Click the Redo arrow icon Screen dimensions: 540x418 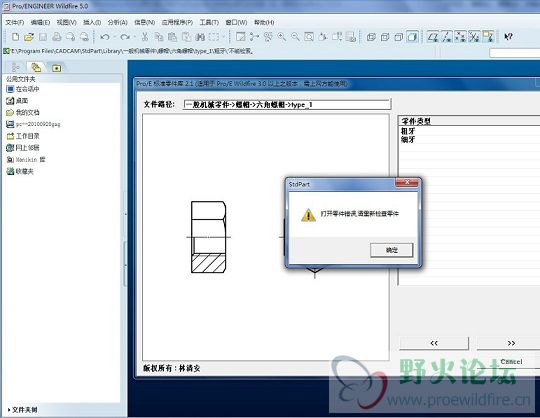(125, 36)
